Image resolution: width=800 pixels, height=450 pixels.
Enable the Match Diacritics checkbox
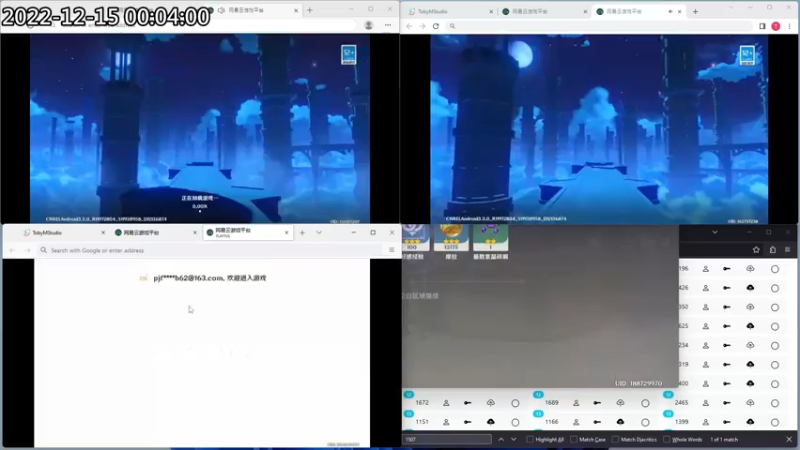coord(615,439)
